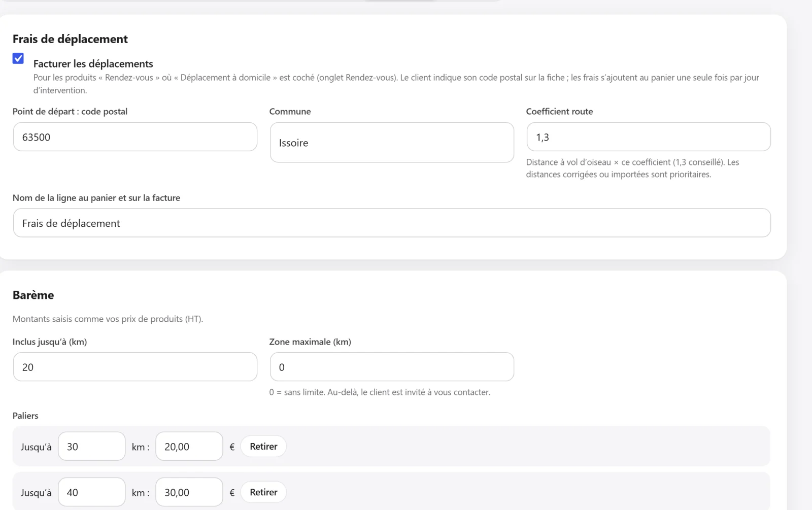Edit the cart line name Frais de déplacement
Viewport: 812px width, 510px height.
point(392,223)
